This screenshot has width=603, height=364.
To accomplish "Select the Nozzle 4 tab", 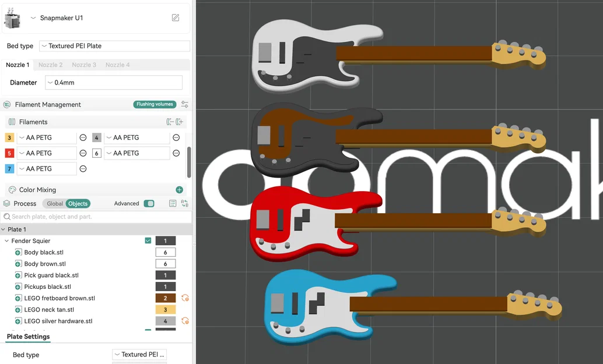I will tap(117, 65).
